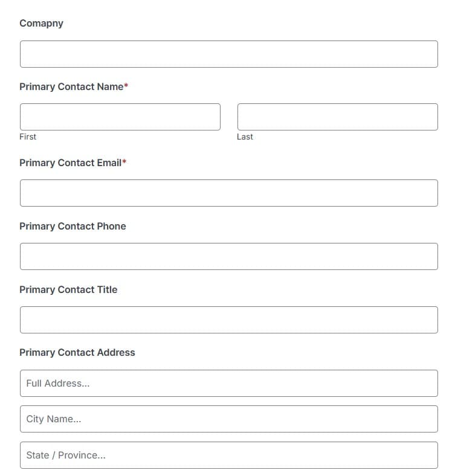Click the First sub-label under name

28,137
